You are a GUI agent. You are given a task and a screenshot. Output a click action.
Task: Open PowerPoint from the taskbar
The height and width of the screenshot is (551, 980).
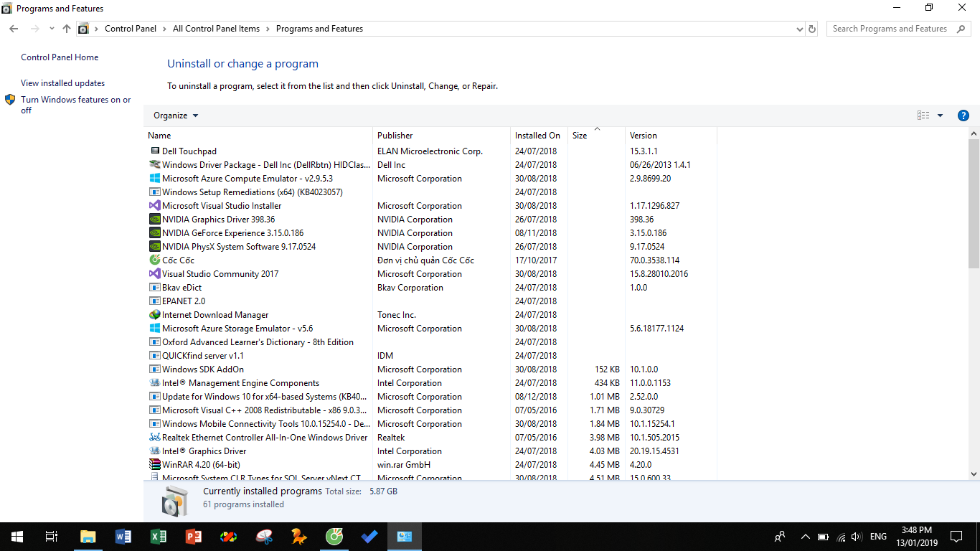click(x=194, y=536)
